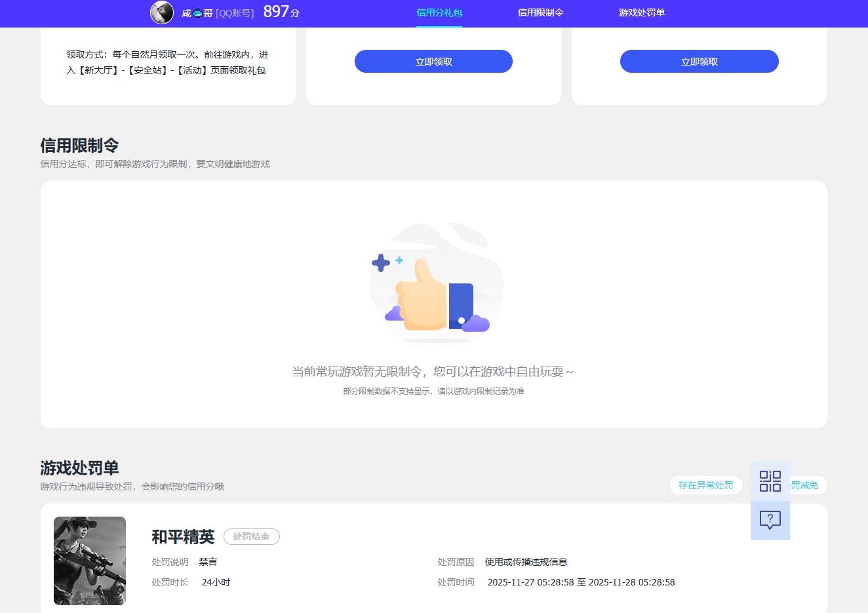Click the middle card's 立即领取 button
The width and height of the screenshot is (868, 613).
[x=433, y=62]
